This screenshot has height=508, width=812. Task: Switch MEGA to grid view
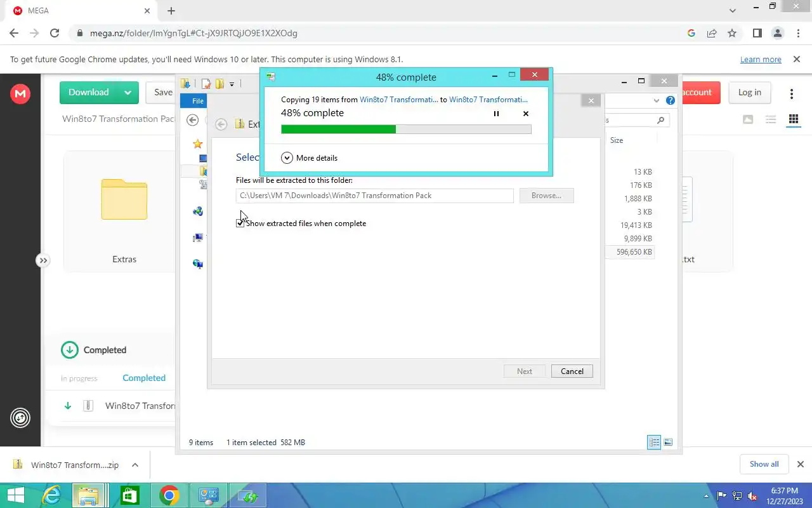[x=793, y=119]
